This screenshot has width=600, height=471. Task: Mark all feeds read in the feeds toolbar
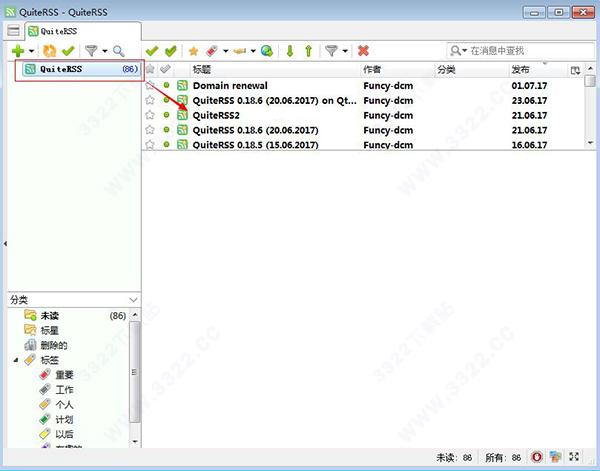click(68, 51)
